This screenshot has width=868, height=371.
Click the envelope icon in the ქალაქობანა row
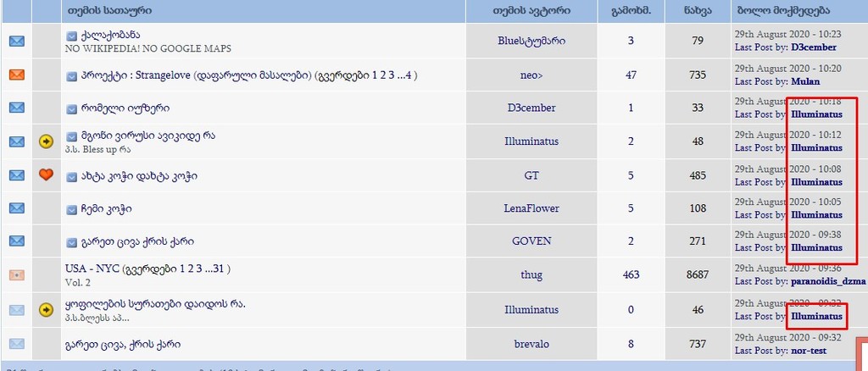pyautogui.click(x=17, y=41)
